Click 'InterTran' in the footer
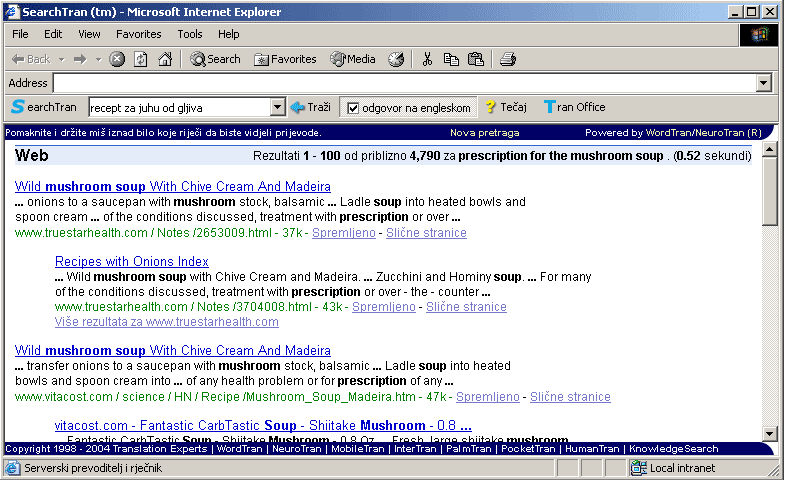Viewport: 785px width, 480px height. pyautogui.click(x=415, y=448)
